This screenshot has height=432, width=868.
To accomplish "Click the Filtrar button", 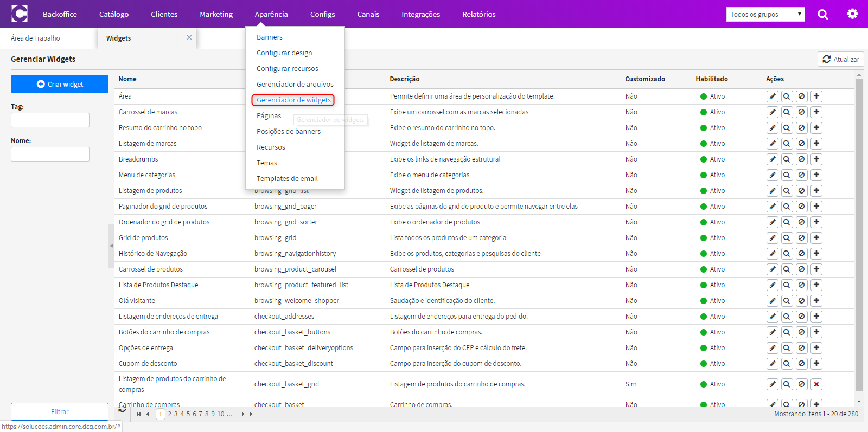I will (x=60, y=411).
